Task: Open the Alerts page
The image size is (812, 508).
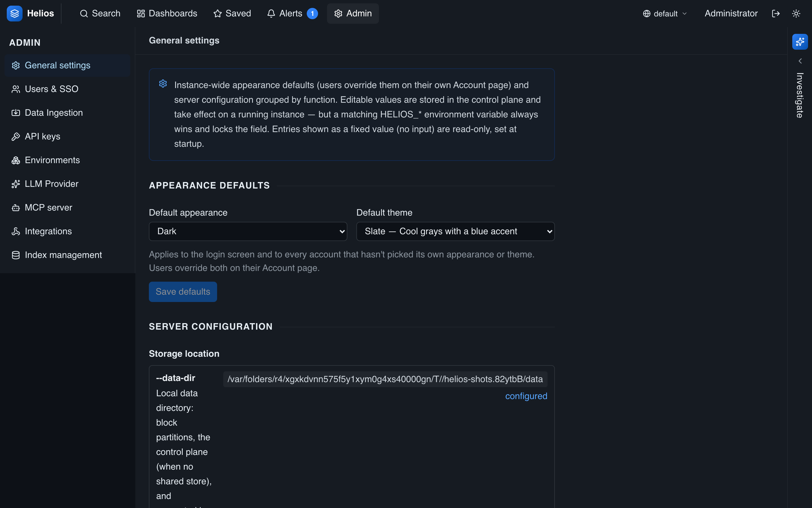Action: [292, 14]
